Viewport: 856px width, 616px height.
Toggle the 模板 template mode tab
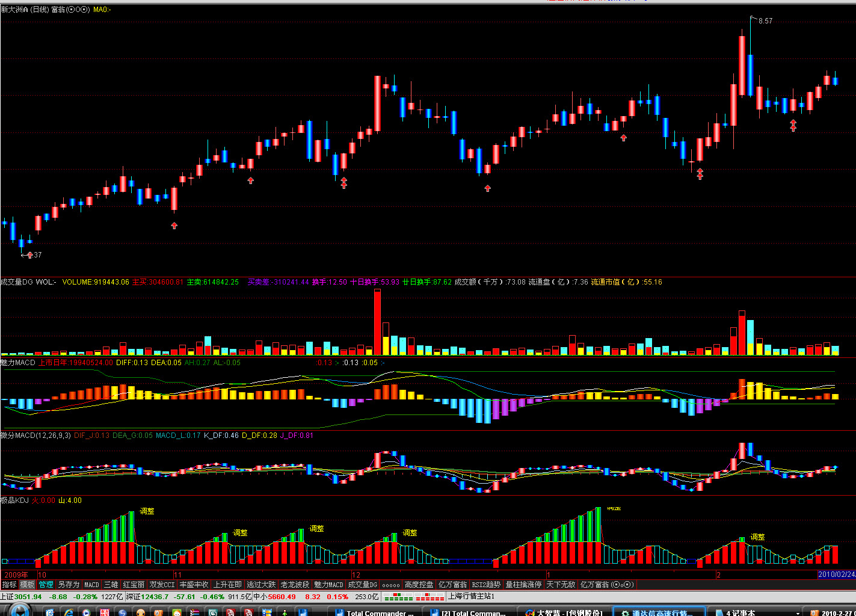coord(27,585)
